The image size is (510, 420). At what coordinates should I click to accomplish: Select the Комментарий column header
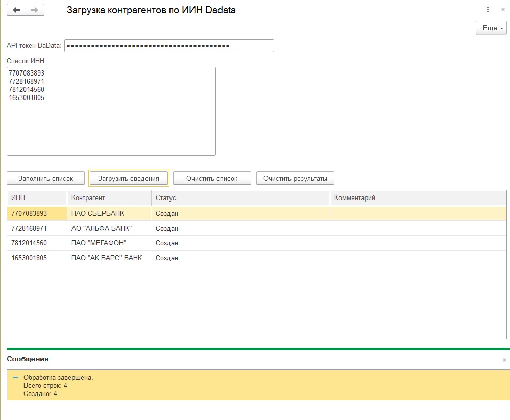click(418, 198)
